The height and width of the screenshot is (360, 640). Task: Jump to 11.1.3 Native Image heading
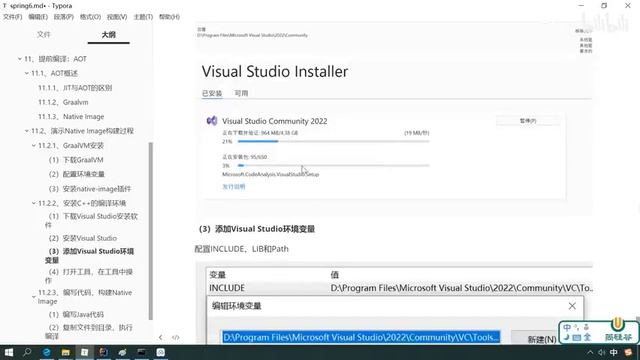pos(71,117)
